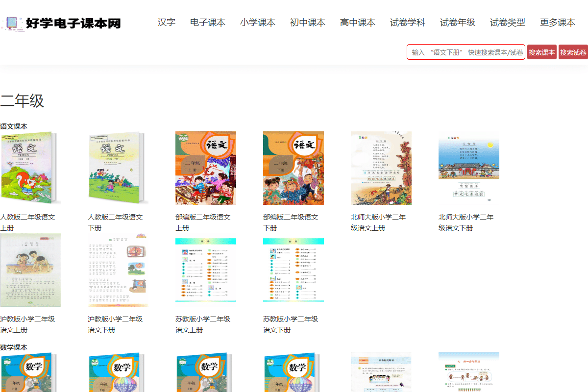The width and height of the screenshot is (588, 392).
Task: Focus the textbook search input box
Action: [466, 52]
